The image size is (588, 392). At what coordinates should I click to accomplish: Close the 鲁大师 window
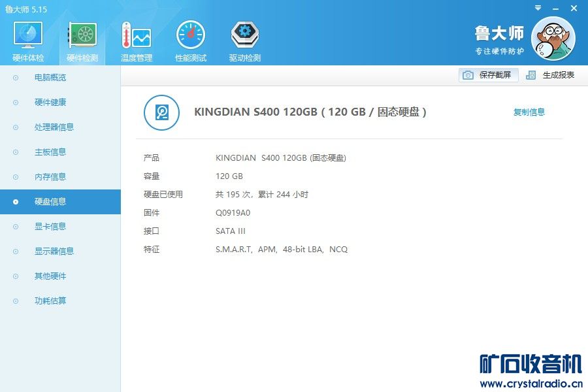[574, 8]
